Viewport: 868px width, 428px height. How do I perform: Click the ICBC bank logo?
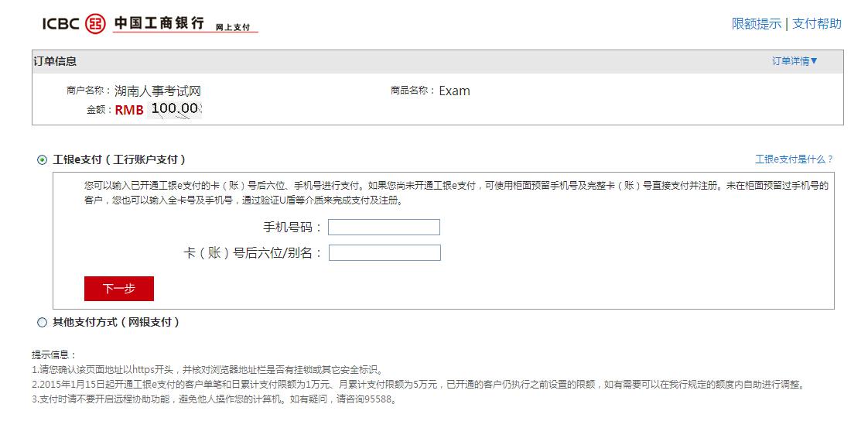click(x=149, y=23)
